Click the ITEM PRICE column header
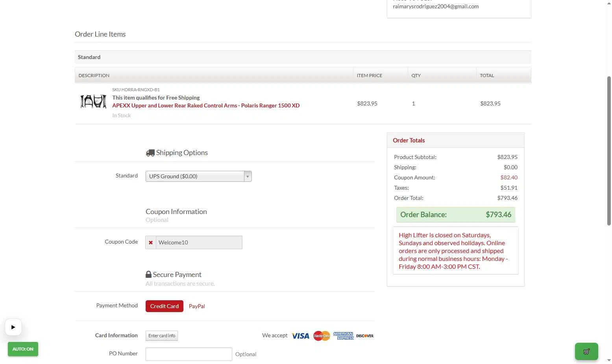Screen dimensions: 612x364 point(370,75)
